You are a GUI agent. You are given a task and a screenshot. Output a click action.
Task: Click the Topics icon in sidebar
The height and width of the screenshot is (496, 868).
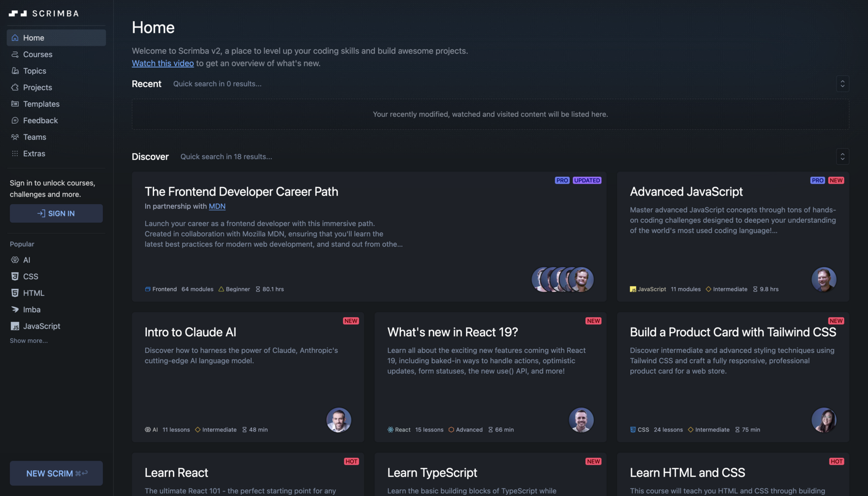tap(15, 71)
